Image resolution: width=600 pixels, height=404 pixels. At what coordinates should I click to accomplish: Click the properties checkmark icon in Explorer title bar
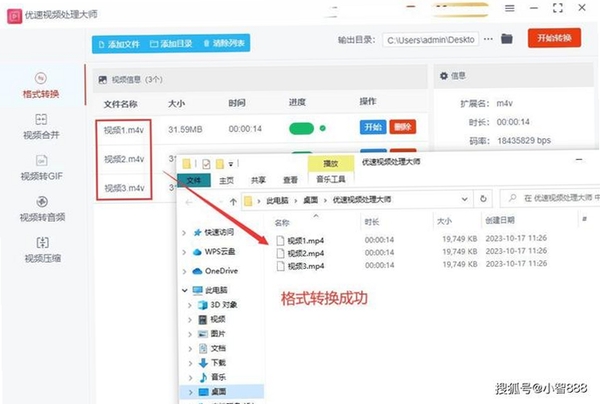click(x=206, y=165)
